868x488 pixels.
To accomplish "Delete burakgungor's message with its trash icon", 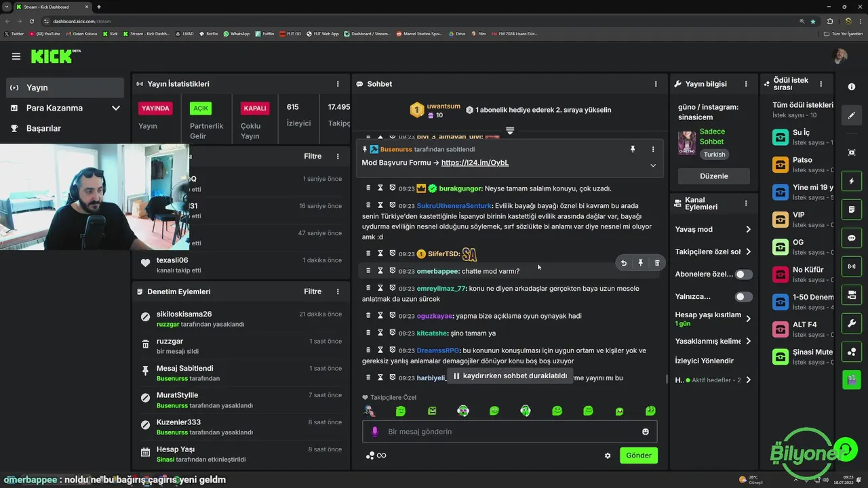I will (368, 188).
